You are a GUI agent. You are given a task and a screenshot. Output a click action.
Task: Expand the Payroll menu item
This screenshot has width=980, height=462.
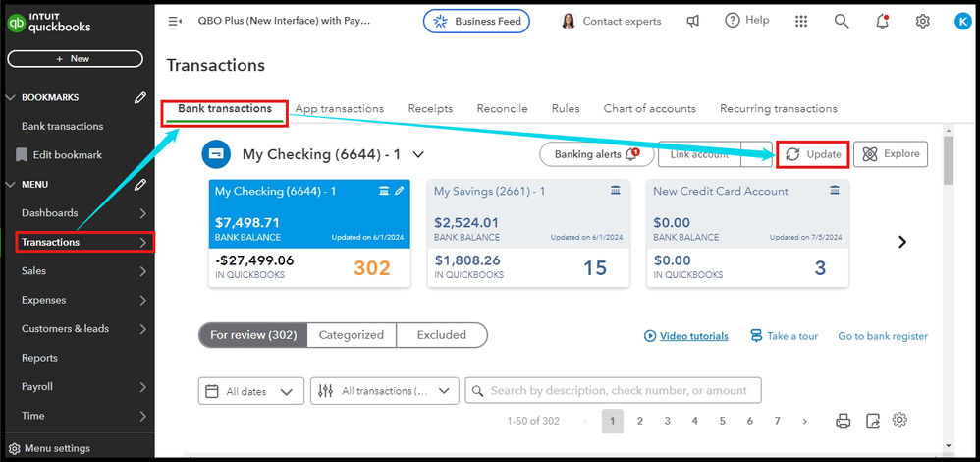(x=142, y=387)
